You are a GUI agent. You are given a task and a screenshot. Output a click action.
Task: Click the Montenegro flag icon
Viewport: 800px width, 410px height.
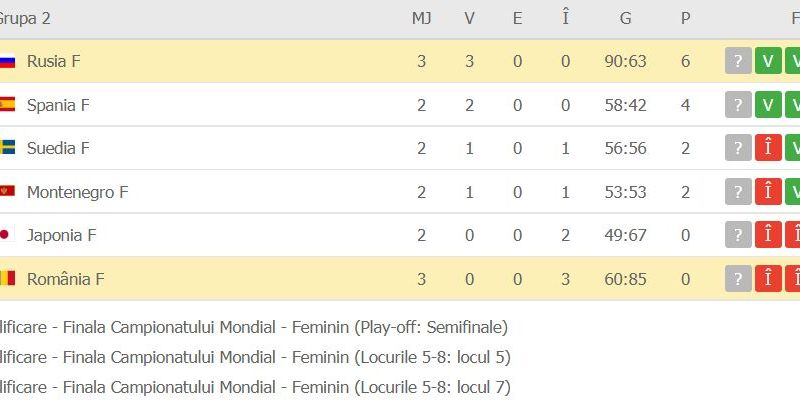point(7,191)
